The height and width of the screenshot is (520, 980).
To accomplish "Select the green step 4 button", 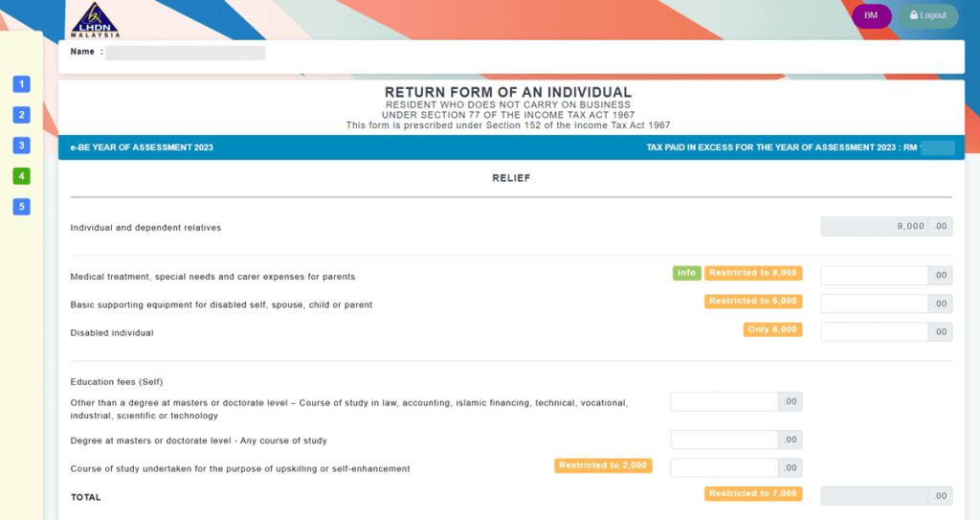I will (x=21, y=176).
